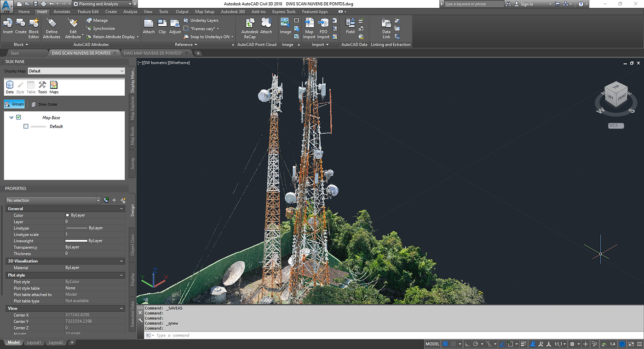This screenshot has width=644, height=349.
Task: Click the command line input field
Action: click(x=392, y=335)
